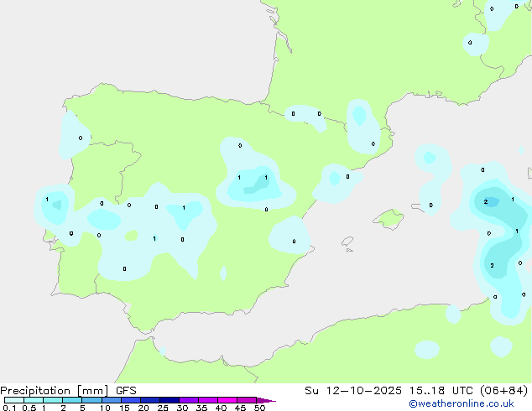
Task: Click the 20–25 mm legend color box
Action: coord(150,400)
